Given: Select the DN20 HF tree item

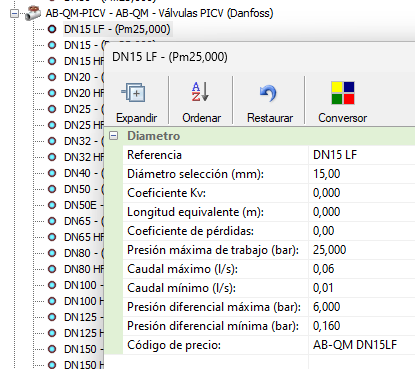Looking at the screenshot, I should 84,93.
